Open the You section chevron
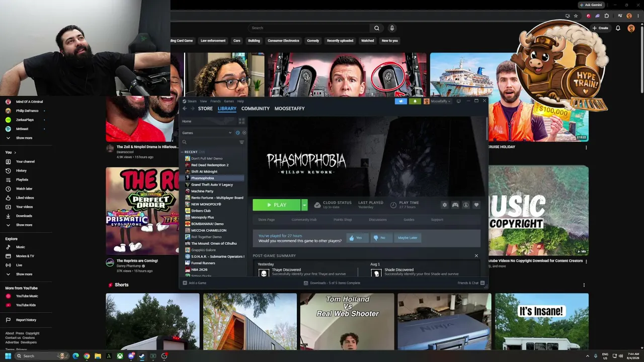The height and width of the screenshot is (362, 644). click(x=15, y=152)
